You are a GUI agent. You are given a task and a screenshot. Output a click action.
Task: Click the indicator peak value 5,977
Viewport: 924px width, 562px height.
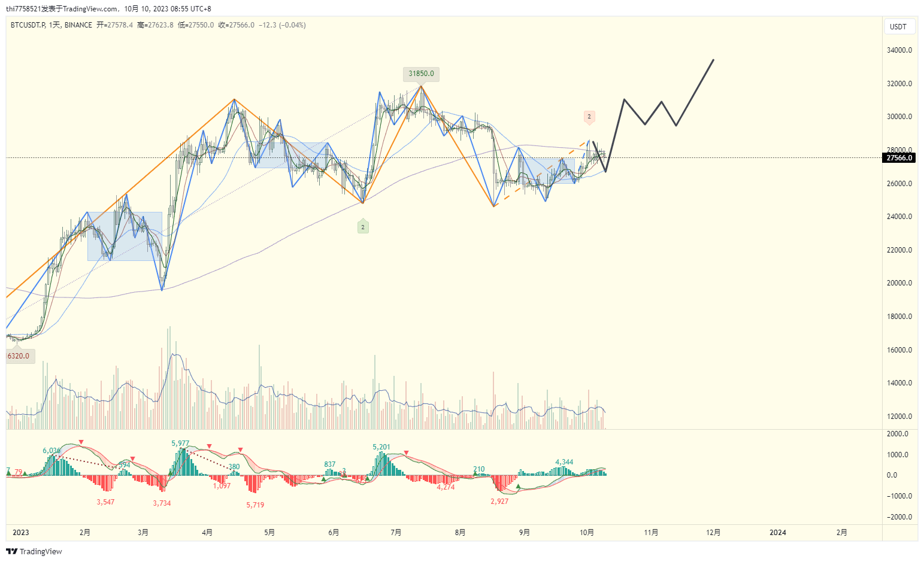click(180, 443)
